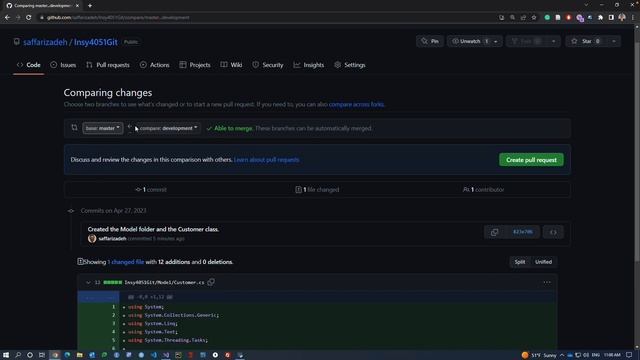Open Visual Studio Code from taskbar

[153, 355]
